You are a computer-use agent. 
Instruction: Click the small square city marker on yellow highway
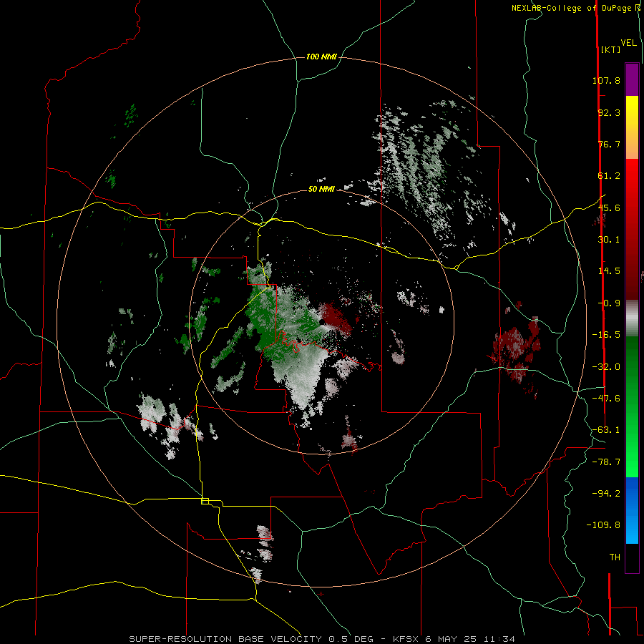click(205, 501)
